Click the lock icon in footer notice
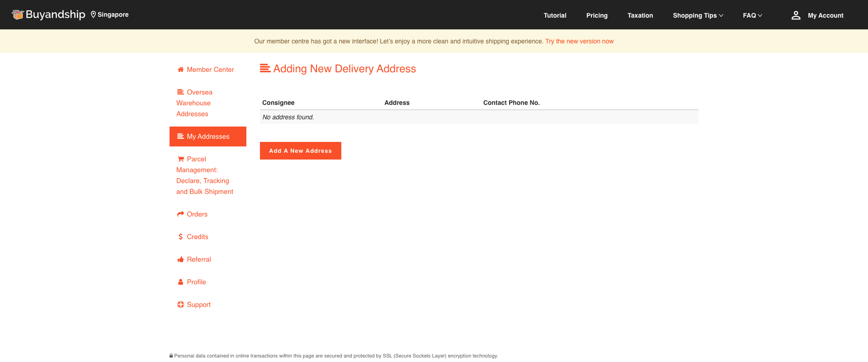The height and width of the screenshot is (362, 868). click(171, 356)
